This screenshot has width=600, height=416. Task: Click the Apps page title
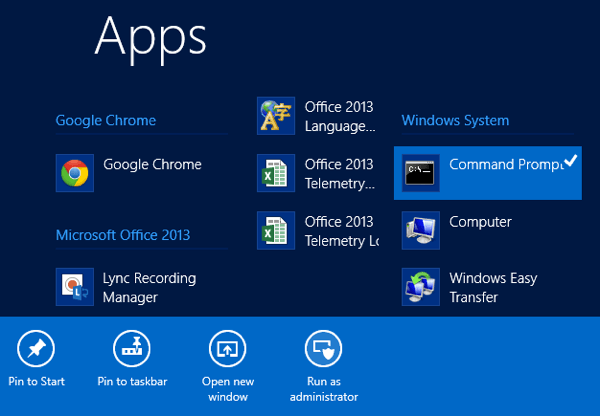point(150,36)
